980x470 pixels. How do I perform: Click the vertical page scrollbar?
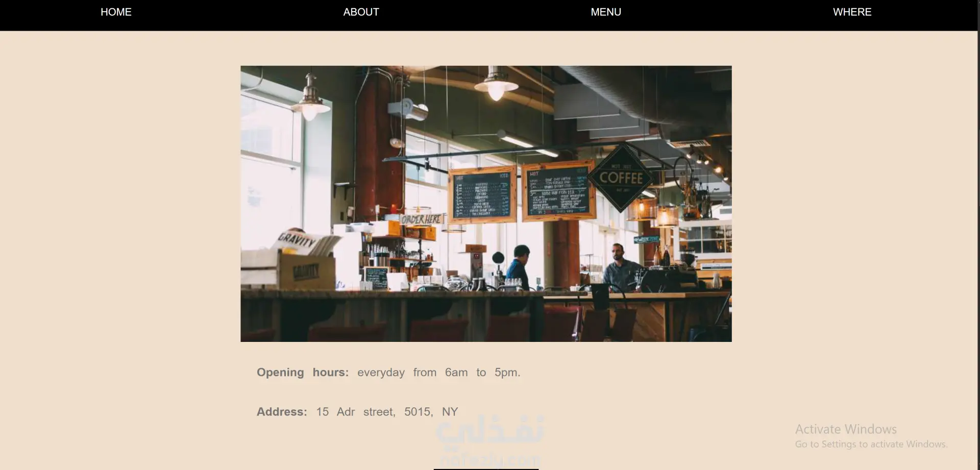(978, 235)
